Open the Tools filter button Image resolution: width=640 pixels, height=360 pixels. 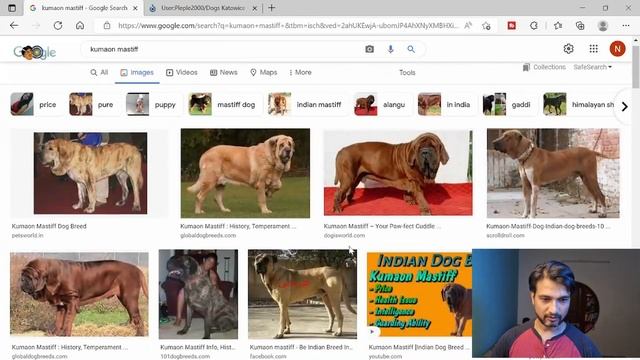pyautogui.click(x=407, y=73)
